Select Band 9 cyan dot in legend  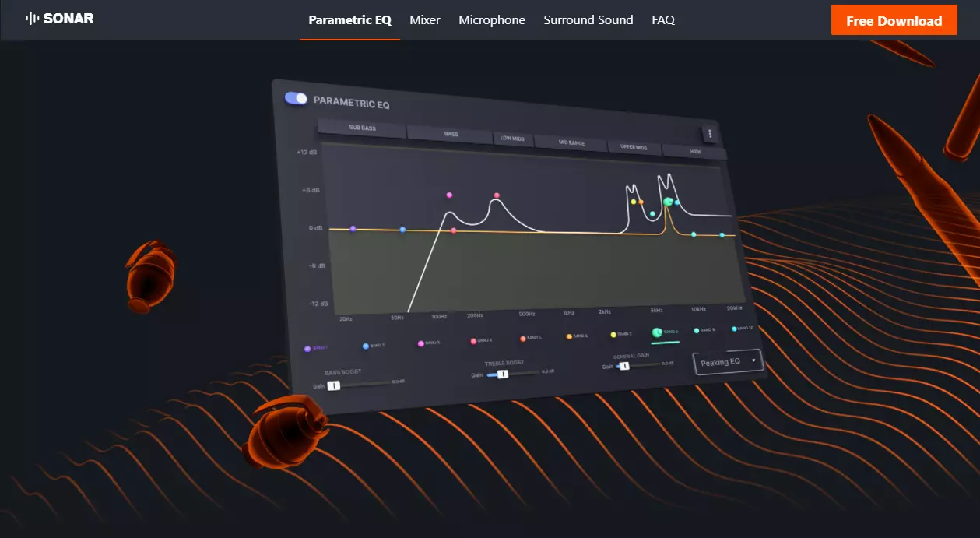(x=697, y=331)
